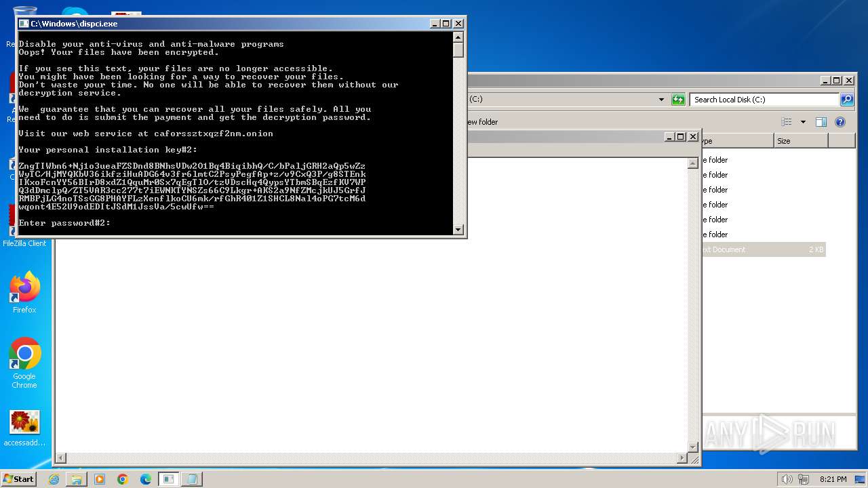Viewport: 868px width, 488px height.
Task: Launch Chrome from the taskbar
Action: point(123,479)
